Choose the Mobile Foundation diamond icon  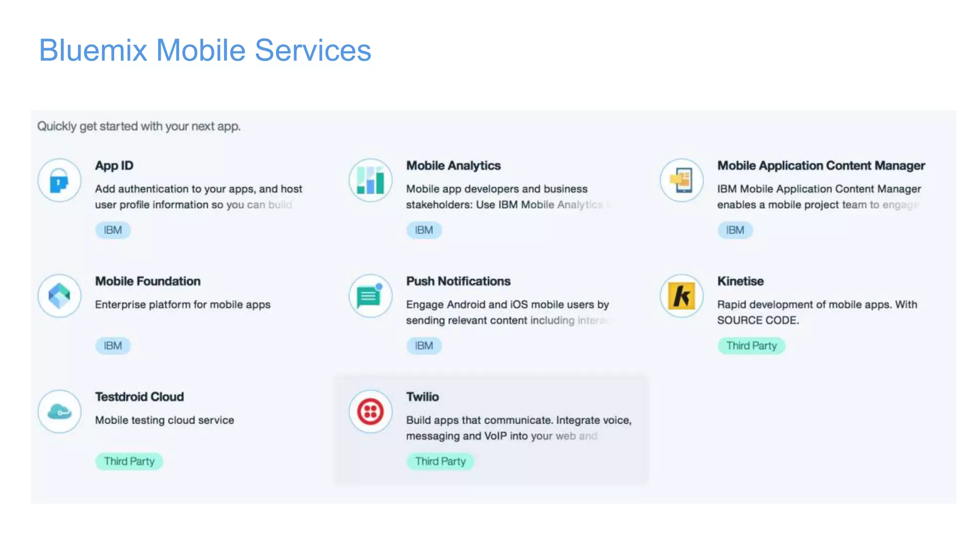pyautogui.click(x=59, y=296)
